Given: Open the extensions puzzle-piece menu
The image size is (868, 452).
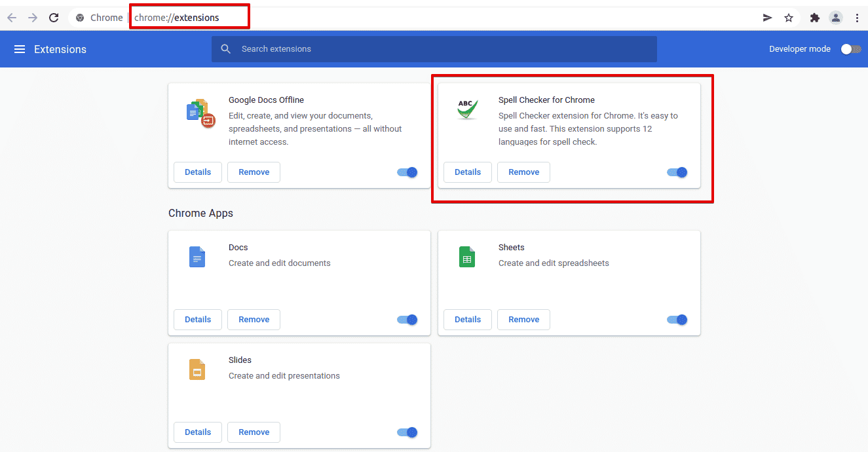Looking at the screenshot, I should 815,18.
